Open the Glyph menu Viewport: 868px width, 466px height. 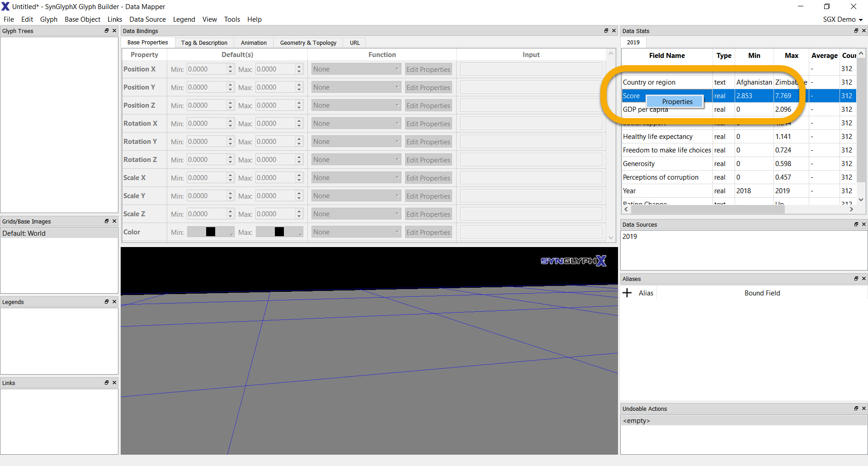click(x=49, y=19)
